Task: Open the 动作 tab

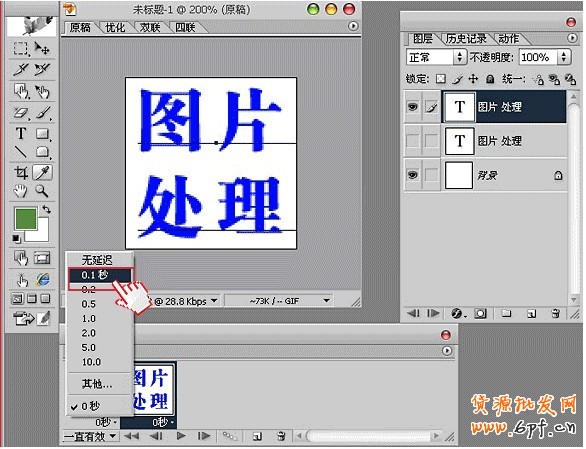Action: tap(508, 39)
